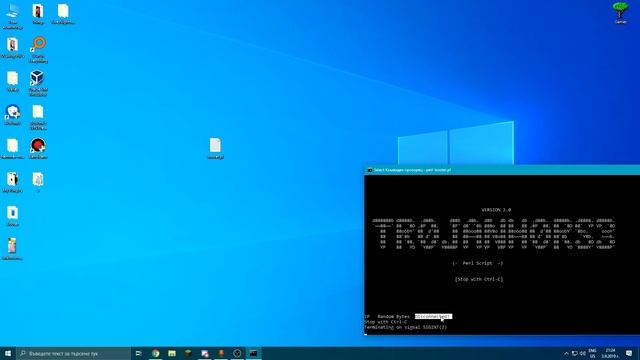The height and width of the screenshot is (360, 640).
Task: Select the This PC desktop icon
Action: tap(13, 16)
